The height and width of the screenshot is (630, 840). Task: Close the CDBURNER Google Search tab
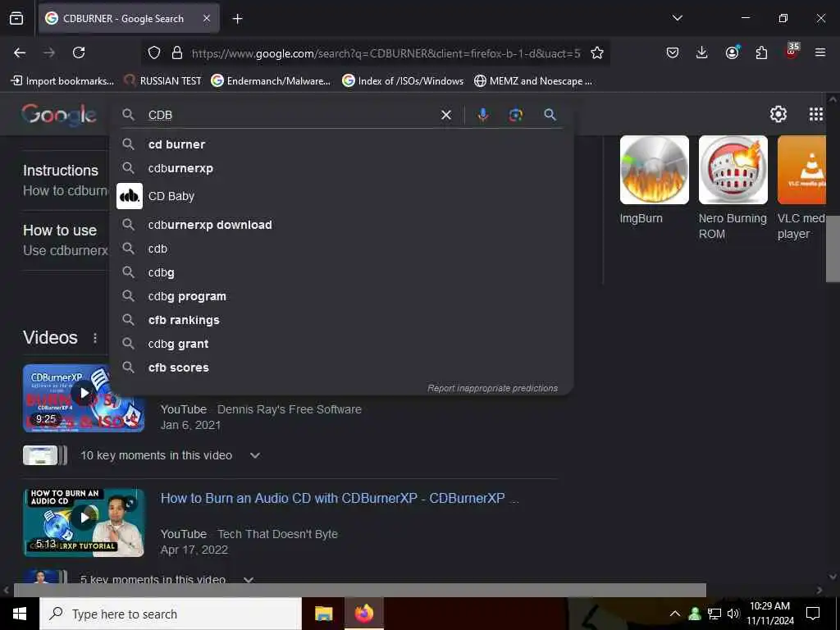point(207,18)
